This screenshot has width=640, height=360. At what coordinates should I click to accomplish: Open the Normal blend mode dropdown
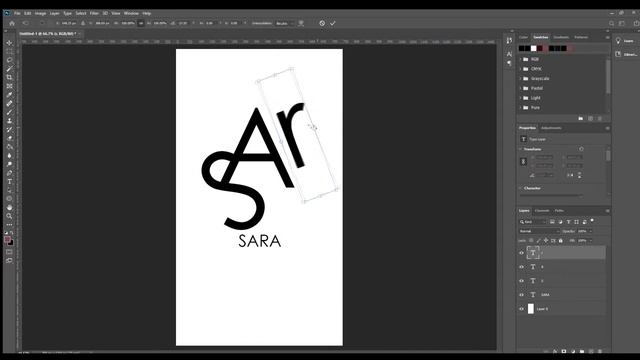point(539,231)
